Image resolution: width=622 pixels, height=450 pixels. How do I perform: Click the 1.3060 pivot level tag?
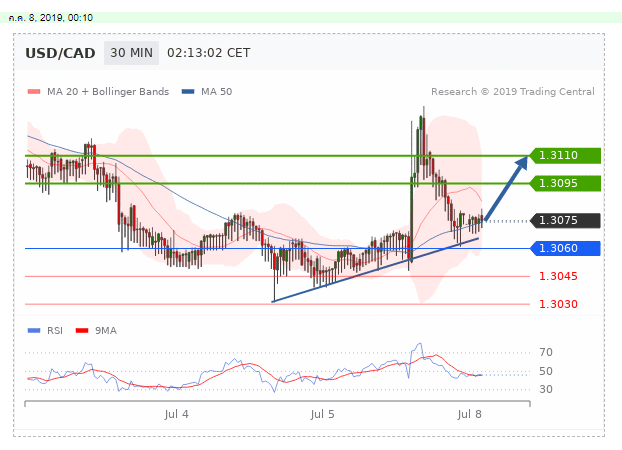pos(565,248)
